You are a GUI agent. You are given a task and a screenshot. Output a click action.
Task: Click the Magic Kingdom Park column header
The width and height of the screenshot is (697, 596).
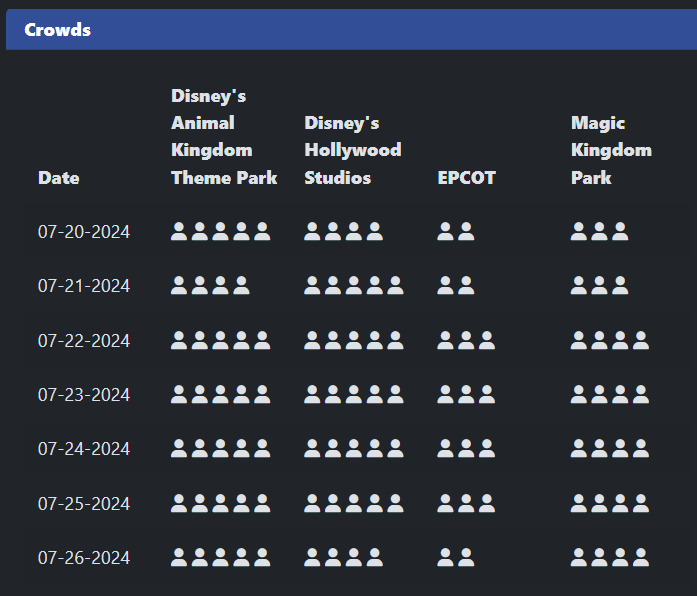pyautogui.click(x=611, y=150)
